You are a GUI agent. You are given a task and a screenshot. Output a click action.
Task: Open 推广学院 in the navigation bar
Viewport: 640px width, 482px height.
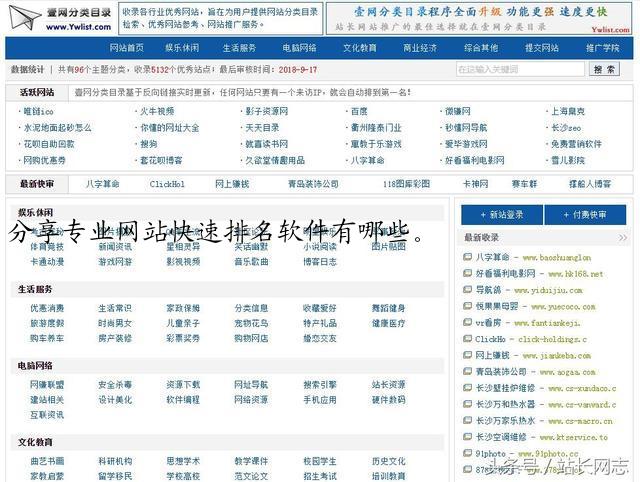[602, 48]
